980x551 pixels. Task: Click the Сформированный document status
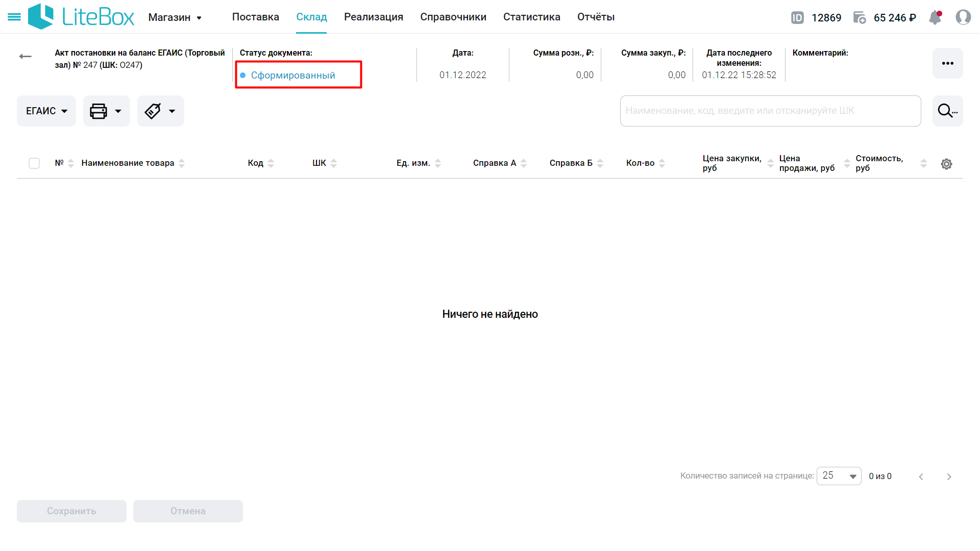[x=292, y=76]
